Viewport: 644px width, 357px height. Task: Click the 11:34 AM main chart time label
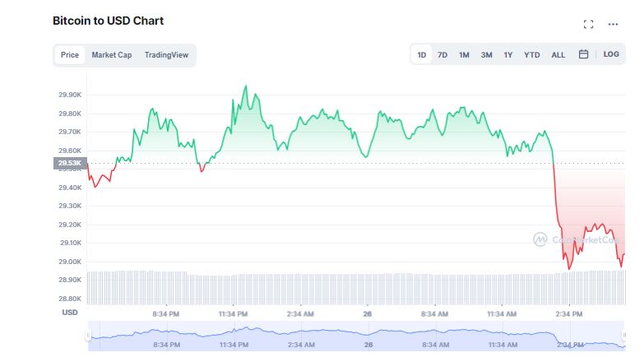point(502,314)
